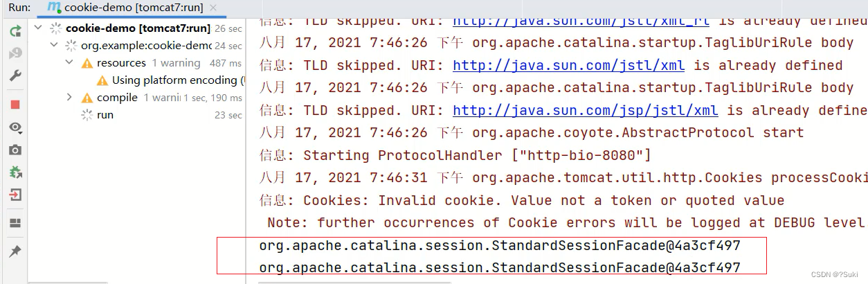This screenshot has width=868, height=284.
Task: Collapse the resources warning node
Action: (x=69, y=63)
